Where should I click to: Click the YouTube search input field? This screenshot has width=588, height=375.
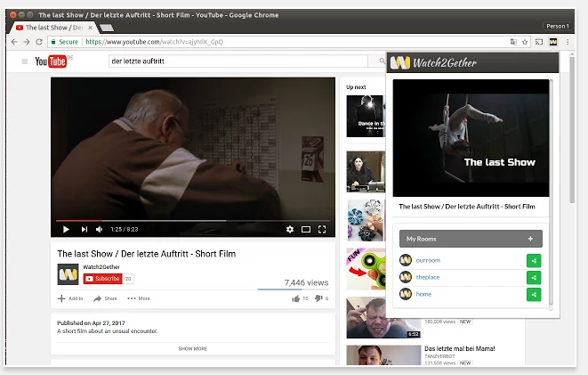(x=236, y=61)
